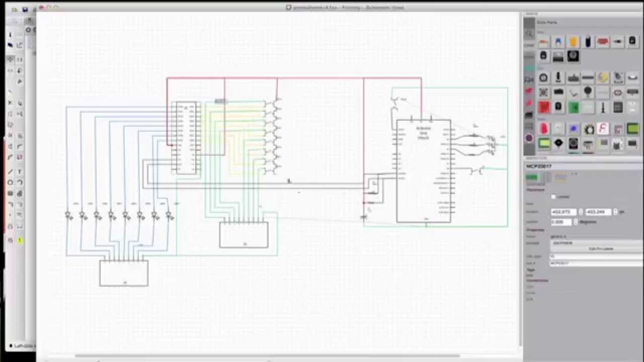This screenshot has height=362, width=644.
Task: Click the magnifying glass search icon in the parts panel
Action: [528, 33]
